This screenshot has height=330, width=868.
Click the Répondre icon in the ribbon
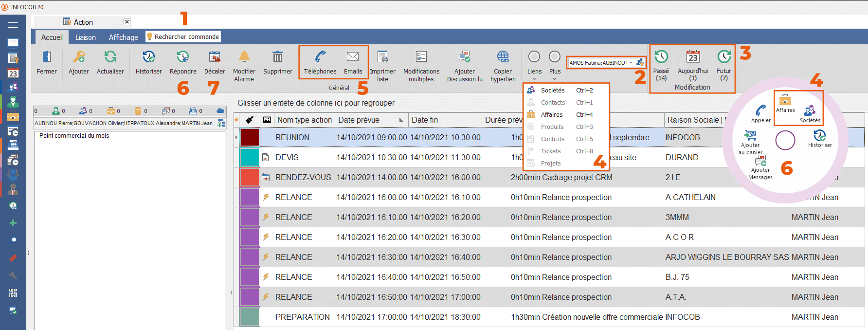pyautogui.click(x=183, y=57)
